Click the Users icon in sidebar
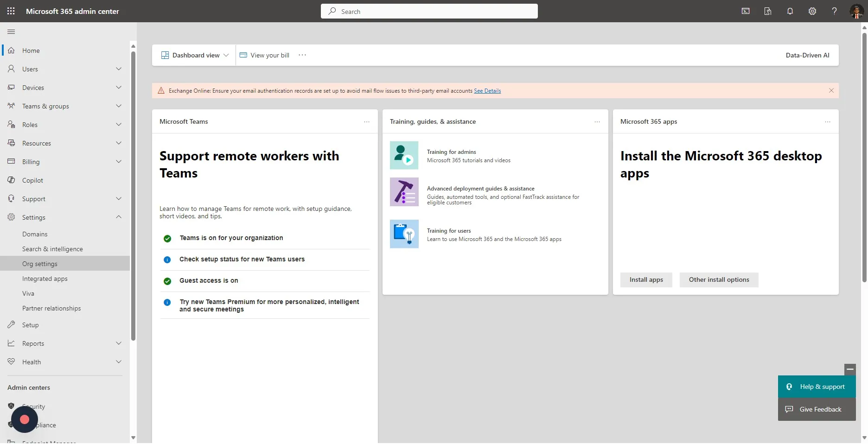The height and width of the screenshot is (444, 868). pos(11,69)
